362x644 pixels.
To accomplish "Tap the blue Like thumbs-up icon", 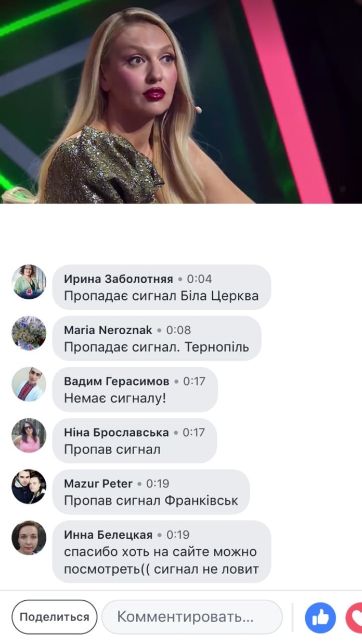I will (320, 617).
